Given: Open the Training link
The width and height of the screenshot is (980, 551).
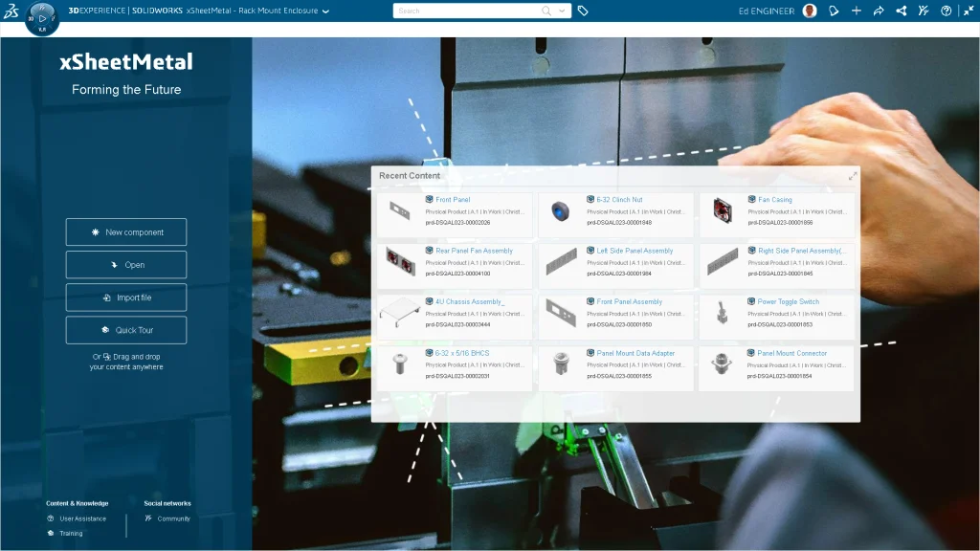Looking at the screenshot, I should [x=71, y=534].
